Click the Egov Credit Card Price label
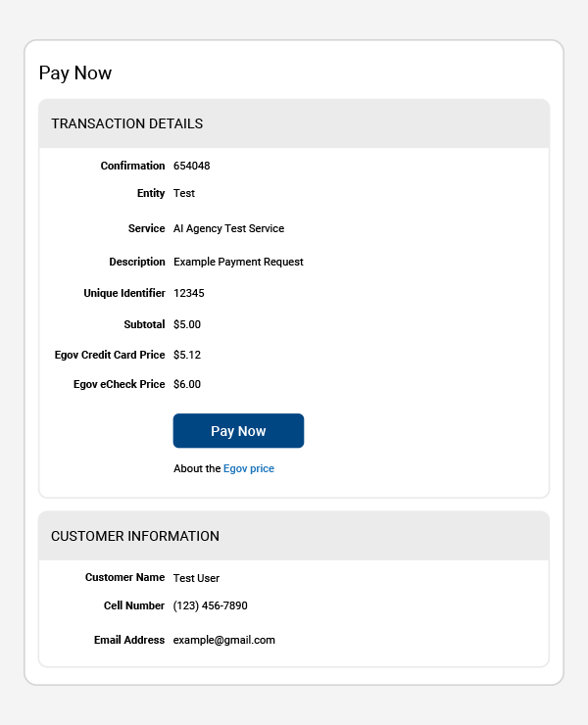The image size is (588, 725). [x=110, y=355]
